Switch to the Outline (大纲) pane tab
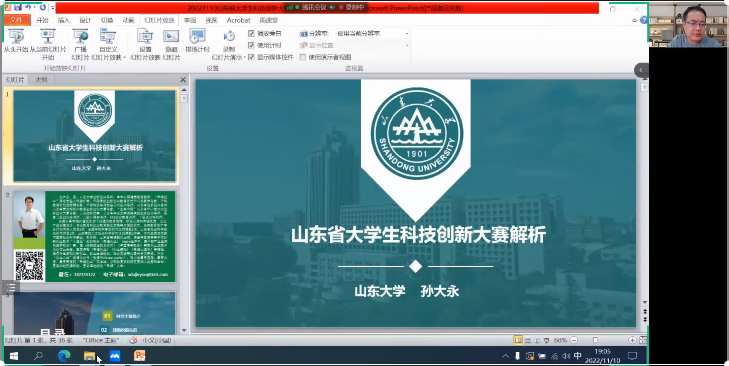The height and width of the screenshot is (366, 729). tap(41, 80)
